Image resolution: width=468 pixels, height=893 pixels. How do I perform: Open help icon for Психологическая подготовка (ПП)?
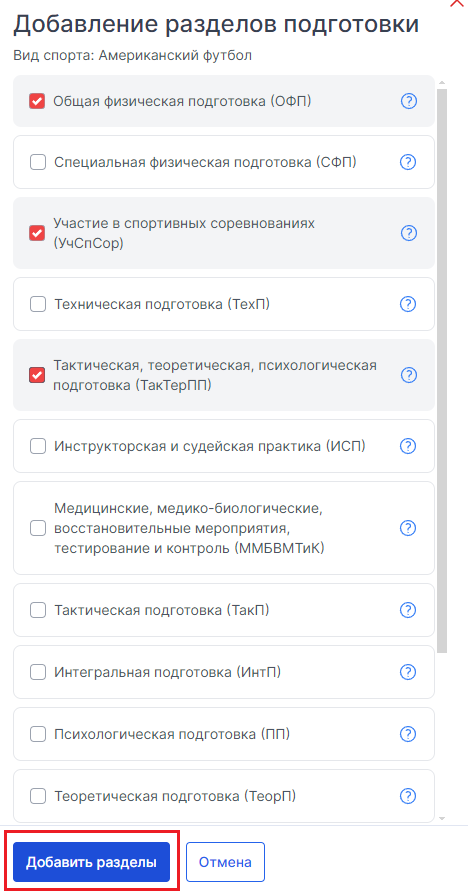[x=408, y=734]
